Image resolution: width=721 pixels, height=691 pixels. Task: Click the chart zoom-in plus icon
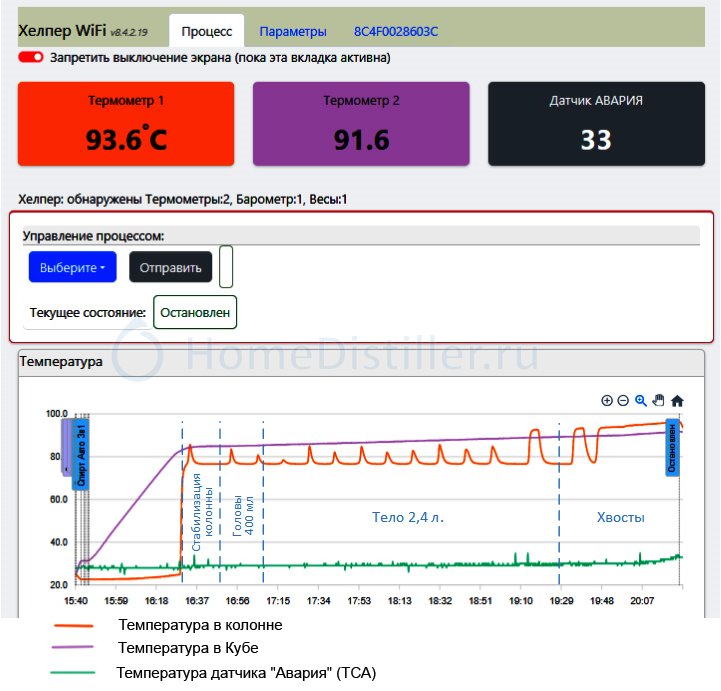click(607, 400)
